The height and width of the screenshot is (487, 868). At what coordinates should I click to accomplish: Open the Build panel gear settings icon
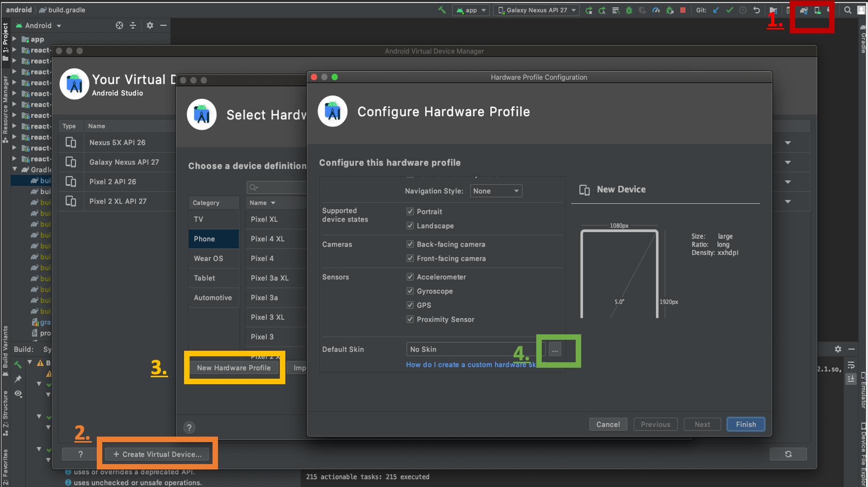pyautogui.click(x=838, y=349)
